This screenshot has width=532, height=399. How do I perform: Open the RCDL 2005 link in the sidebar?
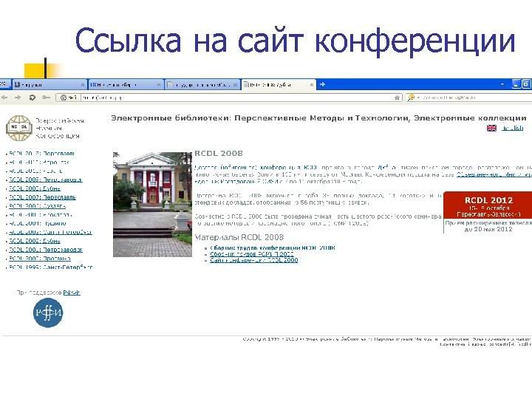tap(41, 215)
